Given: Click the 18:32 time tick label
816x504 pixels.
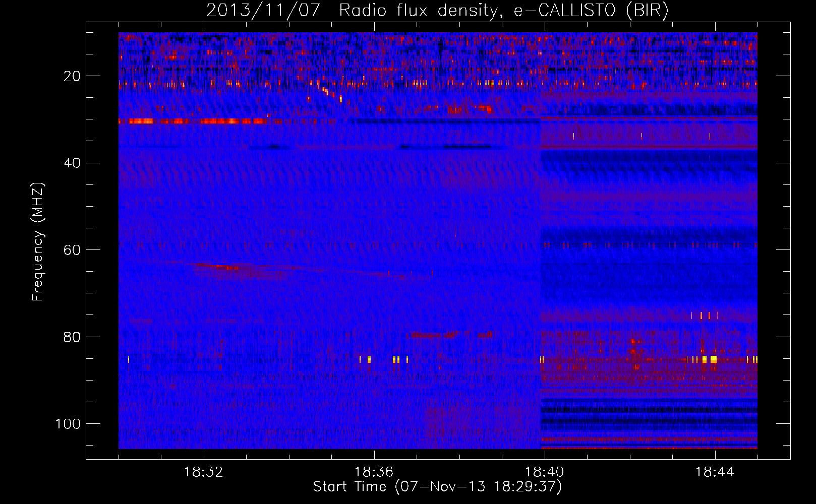Looking at the screenshot, I should (203, 472).
